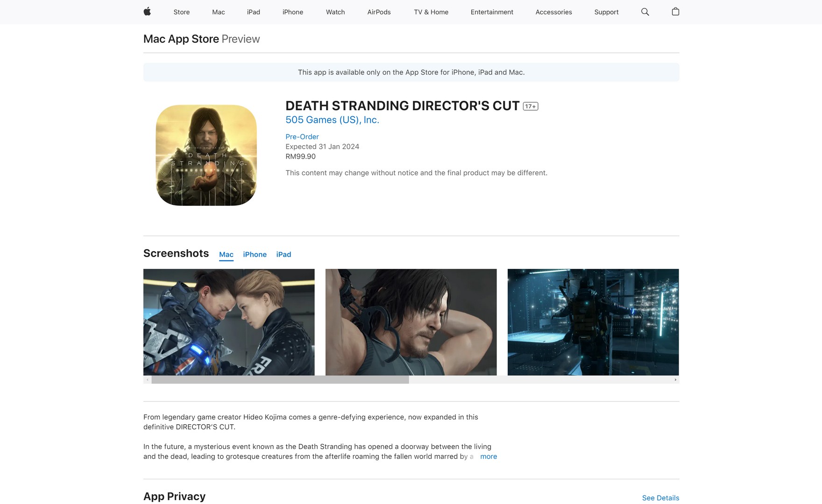
Task: Open the AirPods menu
Action: pyautogui.click(x=379, y=12)
